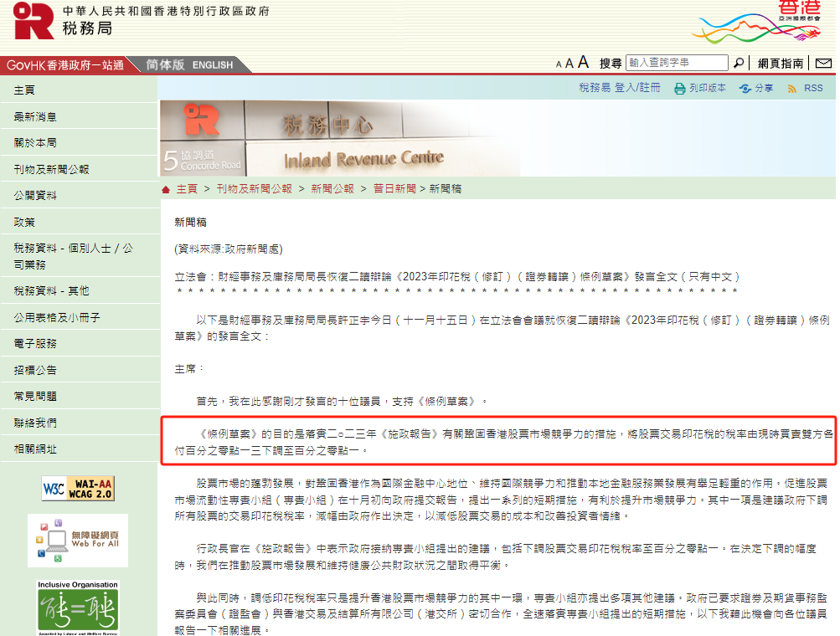Open sharing options via the 分享 icon
Screen dimensions: 840x636
click(745, 87)
